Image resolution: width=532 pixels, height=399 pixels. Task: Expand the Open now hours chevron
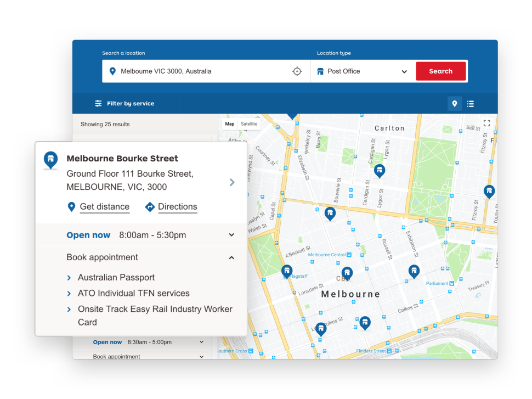(231, 235)
